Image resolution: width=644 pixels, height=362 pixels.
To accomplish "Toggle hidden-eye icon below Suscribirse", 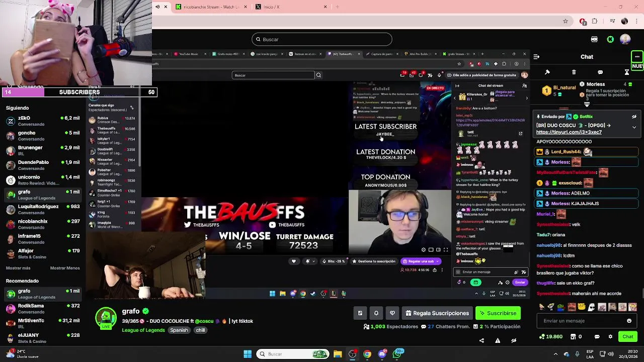I will click(x=514, y=340).
